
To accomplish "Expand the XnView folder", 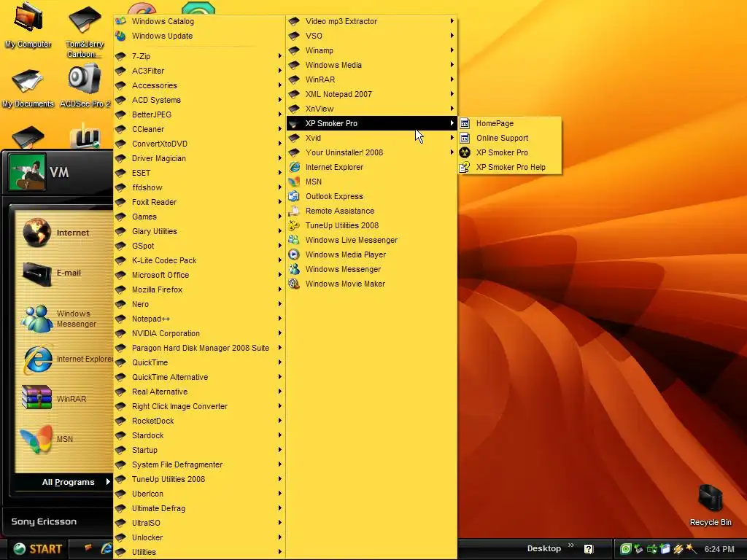I will coord(371,109).
